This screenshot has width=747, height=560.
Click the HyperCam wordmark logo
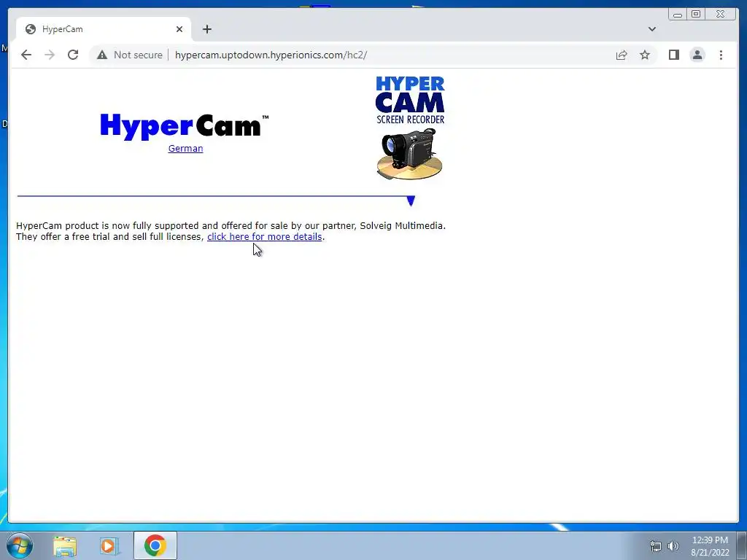[x=185, y=127]
